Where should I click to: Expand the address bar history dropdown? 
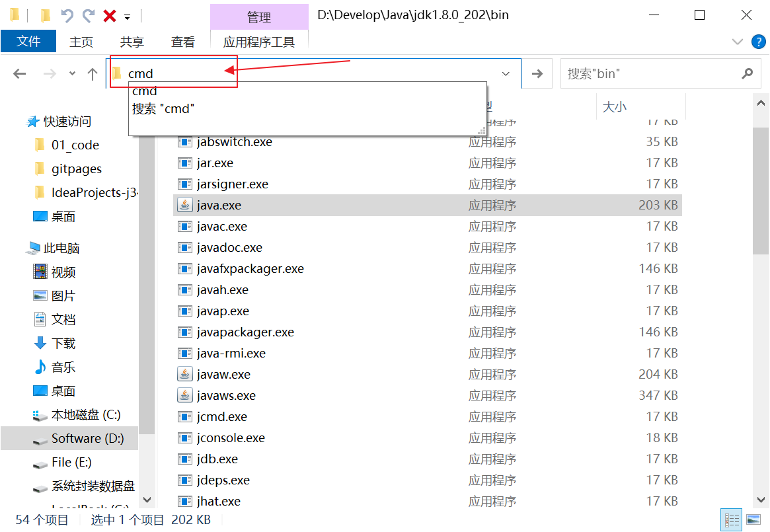click(x=506, y=74)
